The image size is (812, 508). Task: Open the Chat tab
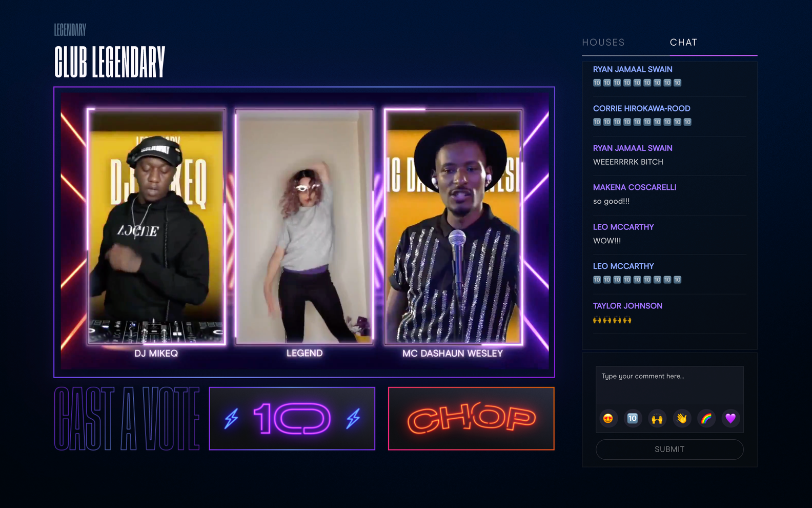[683, 43]
